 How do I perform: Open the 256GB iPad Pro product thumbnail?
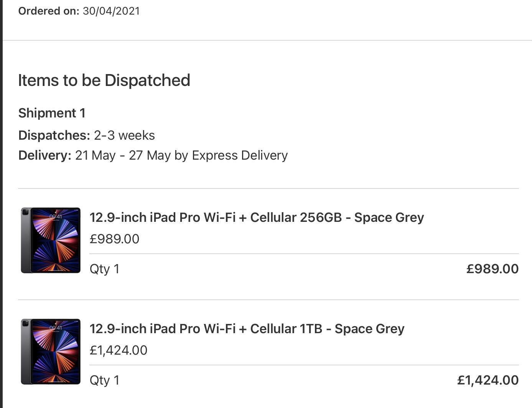click(51, 240)
